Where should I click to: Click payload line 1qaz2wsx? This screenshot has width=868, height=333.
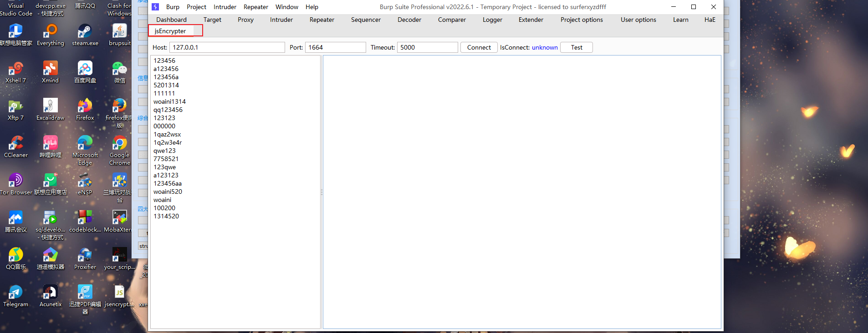pos(167,134)
